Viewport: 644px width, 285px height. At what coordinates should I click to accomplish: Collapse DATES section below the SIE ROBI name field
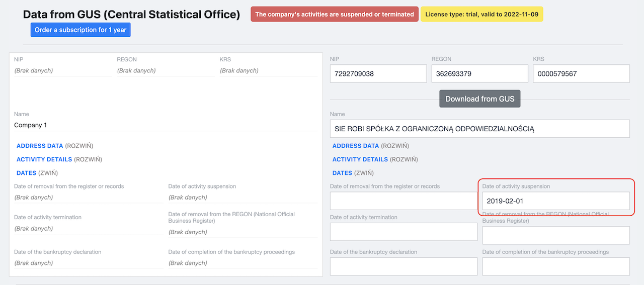click(x=342, y=173)
